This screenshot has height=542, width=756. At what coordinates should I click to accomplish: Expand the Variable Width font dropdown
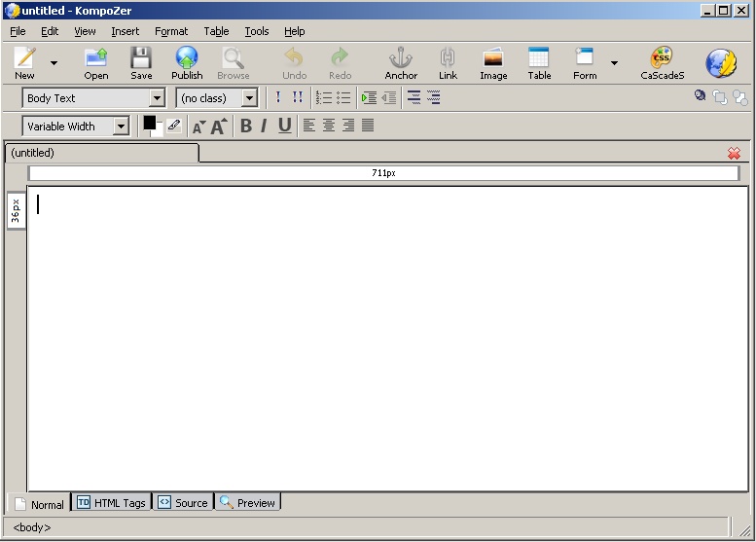[x=121, y=126]
